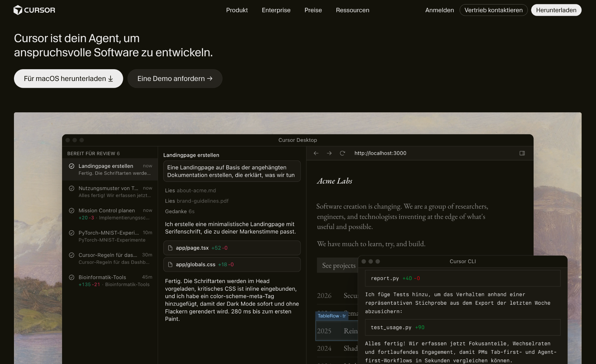Viewport: 596px width, 364px height.
Task: Click the TableRow · tr inspector tag
Action: click(x=332, y=316)
